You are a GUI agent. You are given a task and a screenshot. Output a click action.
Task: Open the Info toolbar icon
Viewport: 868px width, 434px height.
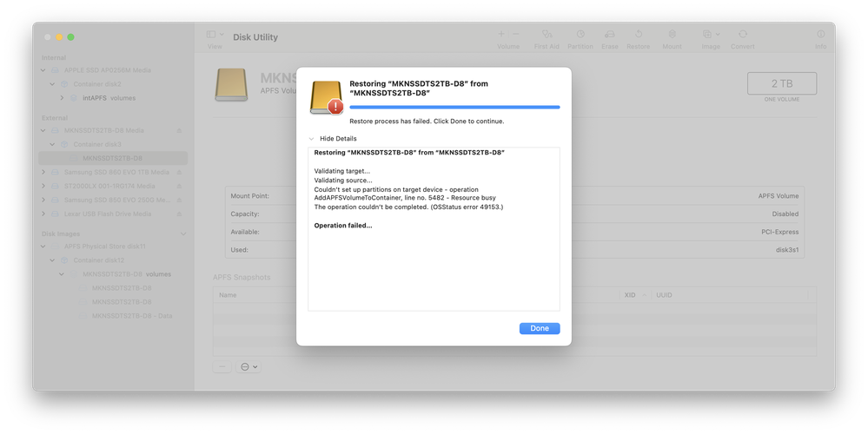pos(820,34)
